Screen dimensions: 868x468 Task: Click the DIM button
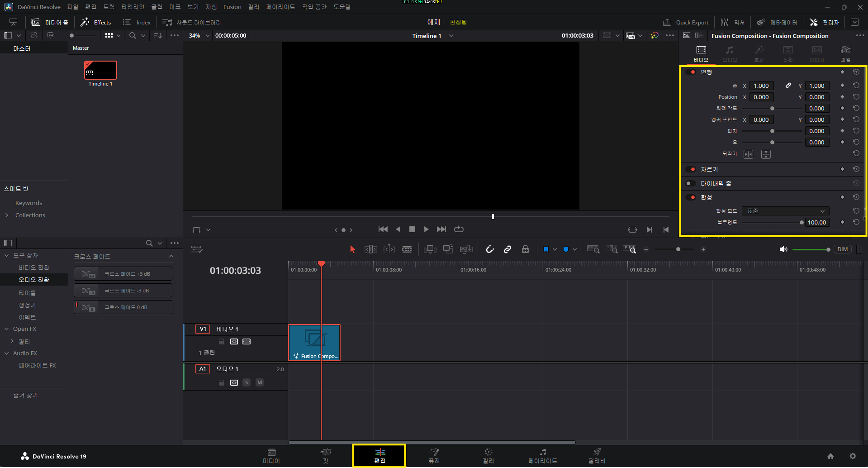point(843,249)
